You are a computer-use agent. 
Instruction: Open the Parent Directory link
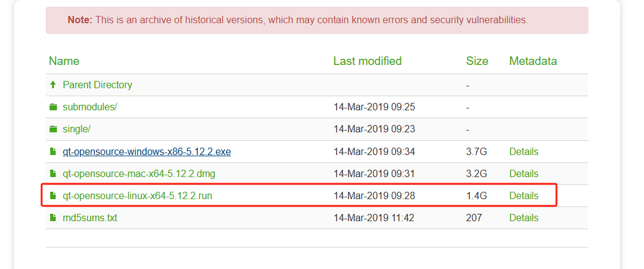[97, 85]
